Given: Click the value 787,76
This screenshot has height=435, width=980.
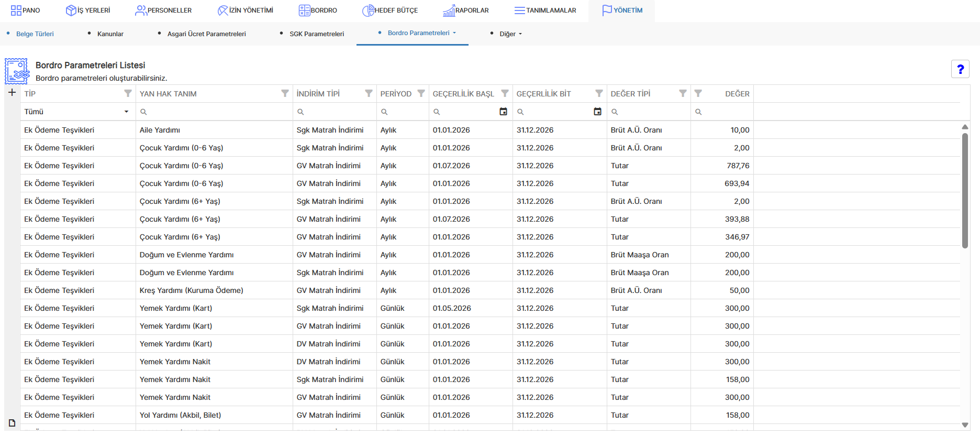Looking at the screenshot, I should tap(738, 166).
